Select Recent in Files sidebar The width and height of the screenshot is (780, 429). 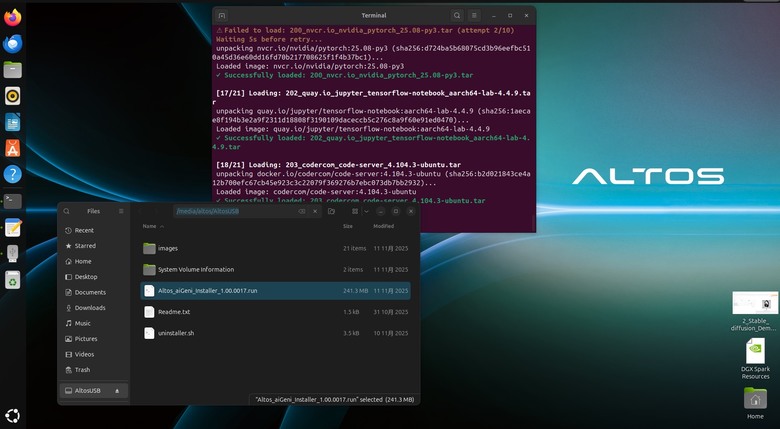coord(94,230)
